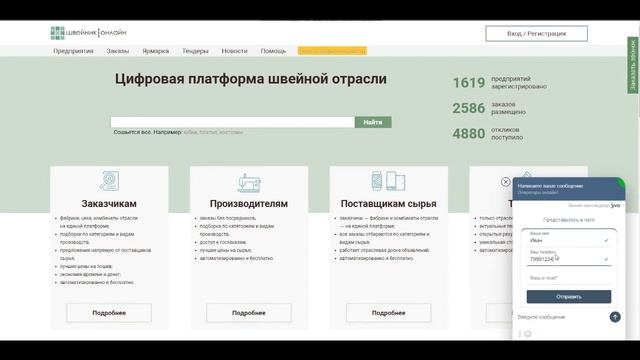This screenshot has height=360, width=640.
Task: Go to the Заказы section
Action: 118,51
